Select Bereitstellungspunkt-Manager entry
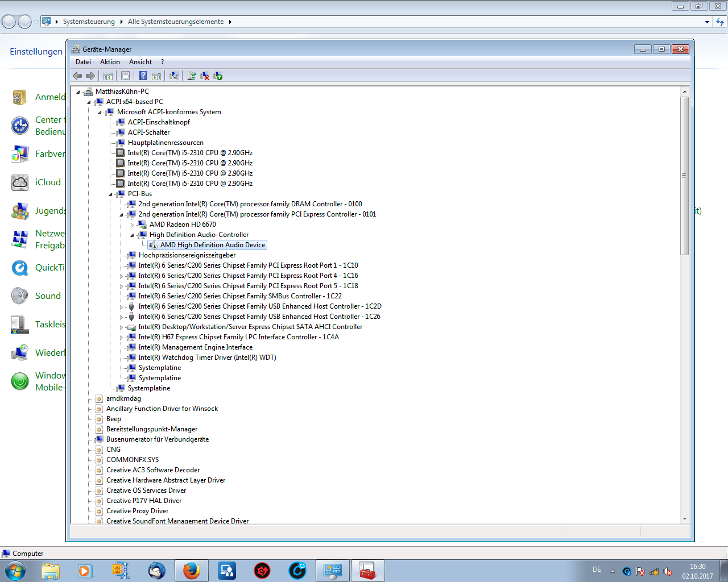728x582 pixels. (152, 429)
